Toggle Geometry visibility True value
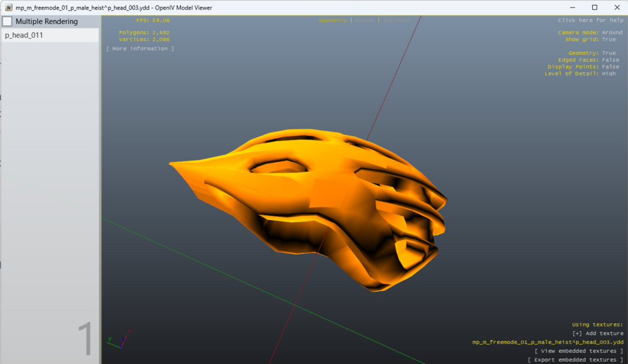 609,53
